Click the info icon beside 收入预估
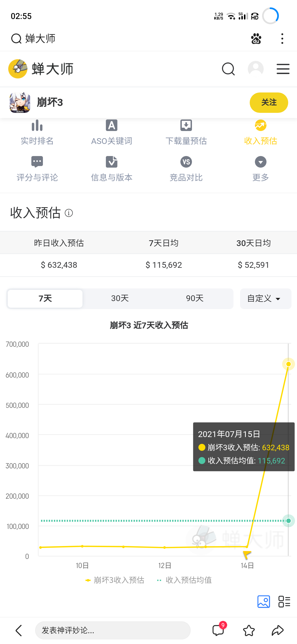This screenshot has width=297, height=644. [69, 213]
